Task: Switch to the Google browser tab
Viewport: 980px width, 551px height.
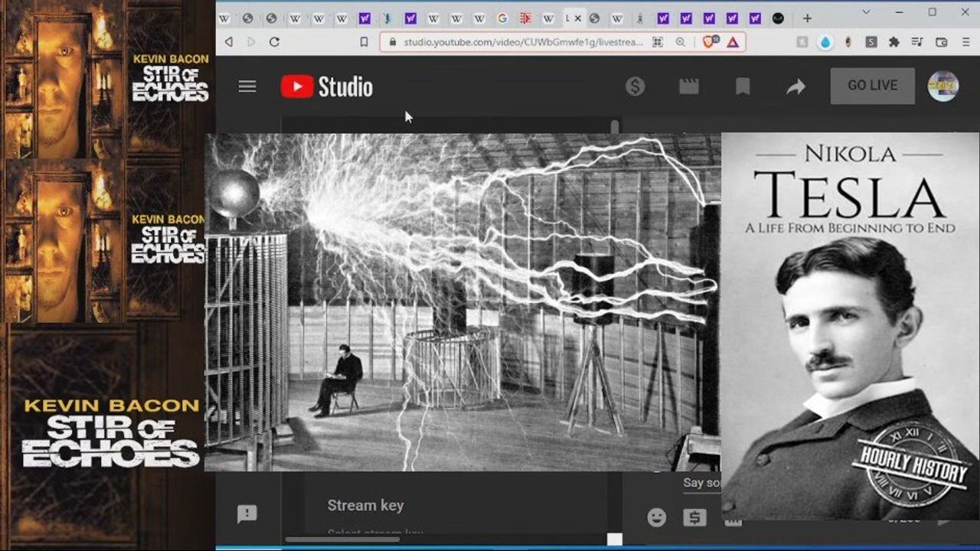Action: coord(502,18)
